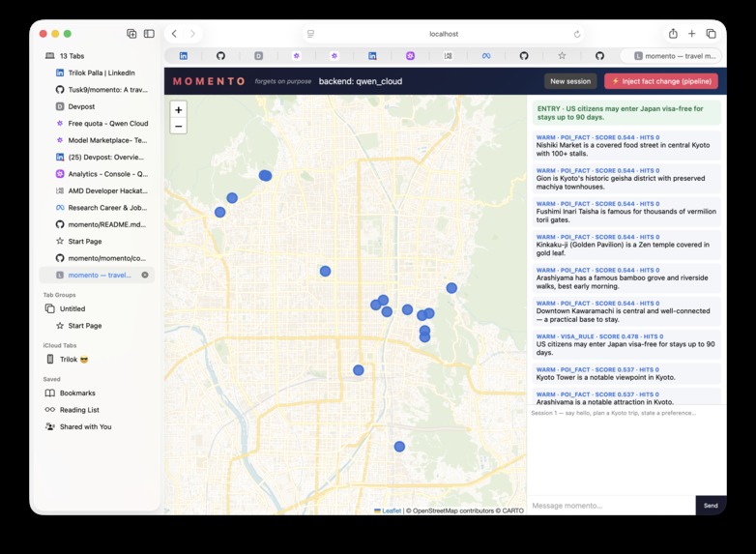Open Devpost sidebar tab

tap(97, 106)
